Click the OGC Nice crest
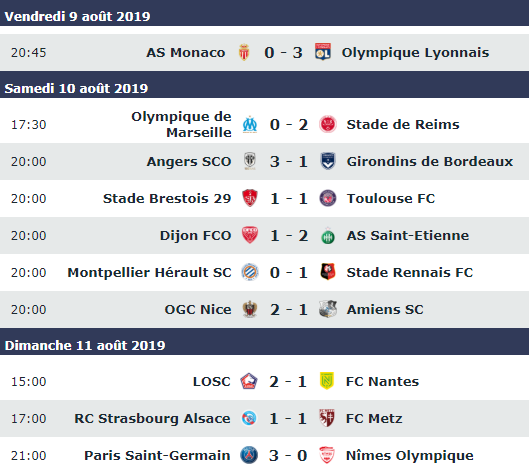Viewport: 529px width, 475px height. [x=250, y=309]
